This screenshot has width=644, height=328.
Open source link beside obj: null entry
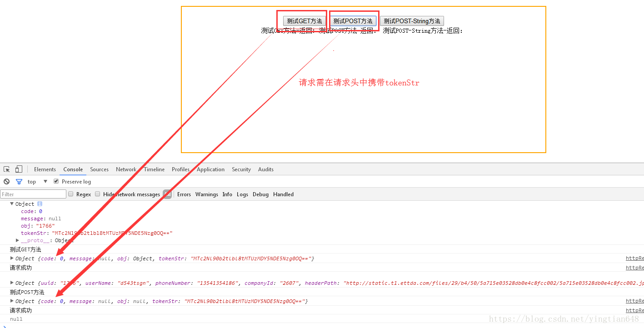[635, 301]
